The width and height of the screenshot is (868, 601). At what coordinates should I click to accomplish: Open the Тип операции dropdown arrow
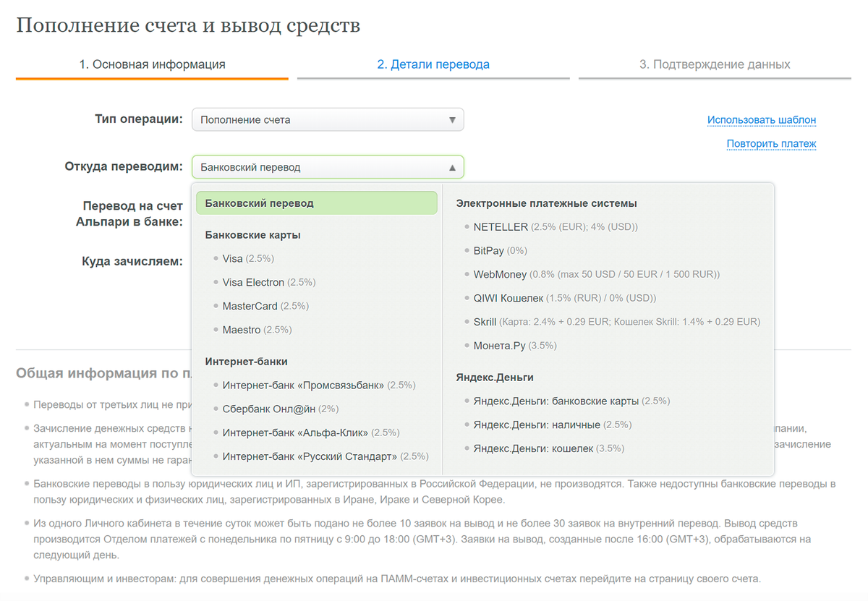pos(452,119)
